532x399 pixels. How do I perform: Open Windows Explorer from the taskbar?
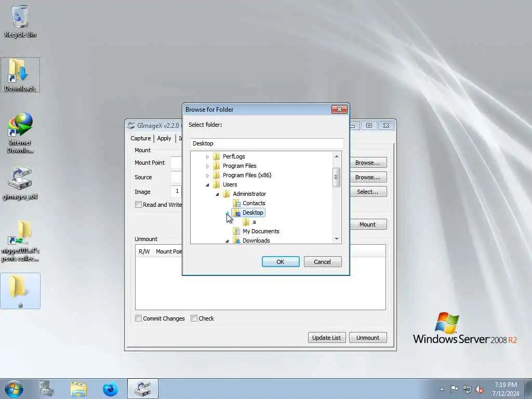click(x=78, y=389)
